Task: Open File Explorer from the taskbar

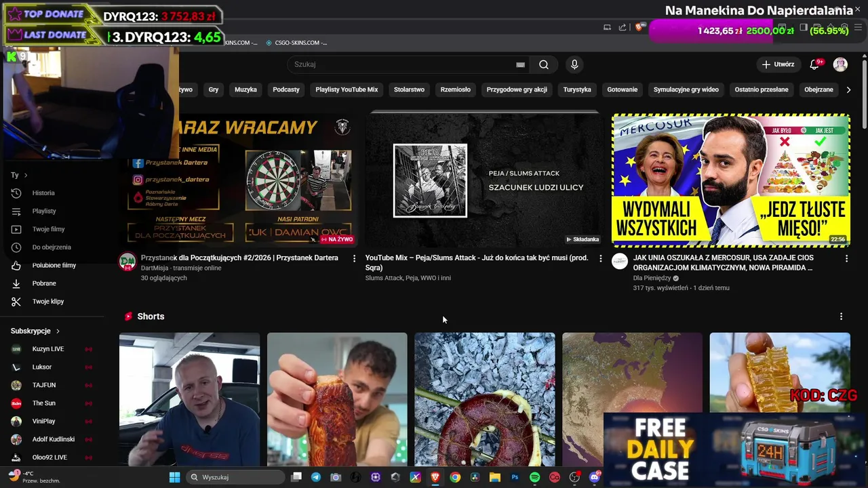Action: 494,477
